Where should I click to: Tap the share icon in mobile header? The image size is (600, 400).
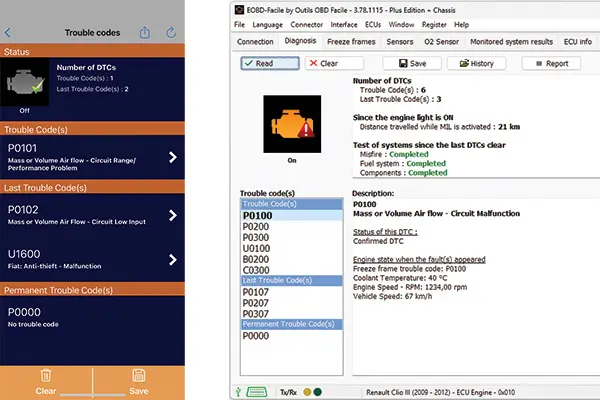click(145, 32)
